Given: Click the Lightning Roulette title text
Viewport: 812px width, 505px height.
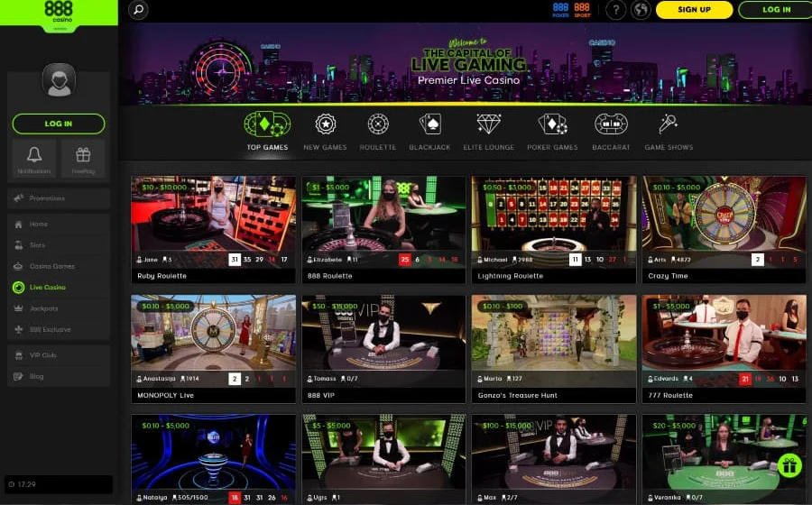Looking at the screenshot, I should [511, 276].
